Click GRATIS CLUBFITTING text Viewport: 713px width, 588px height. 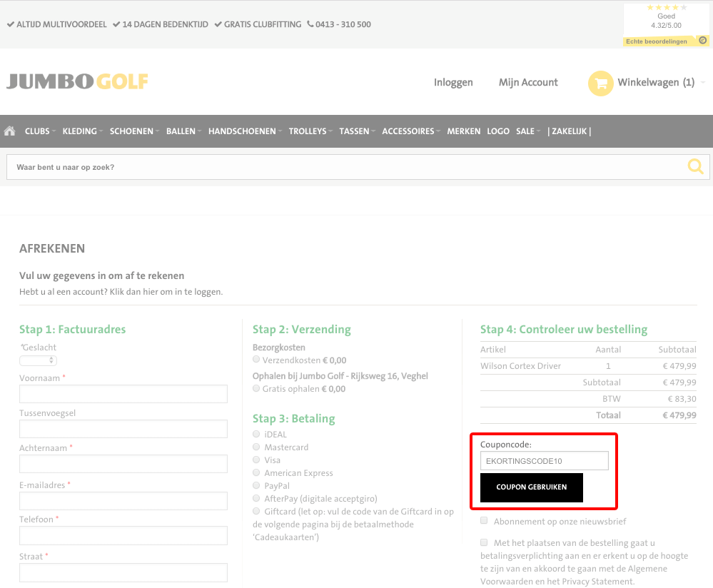click(x=263, y=24)
